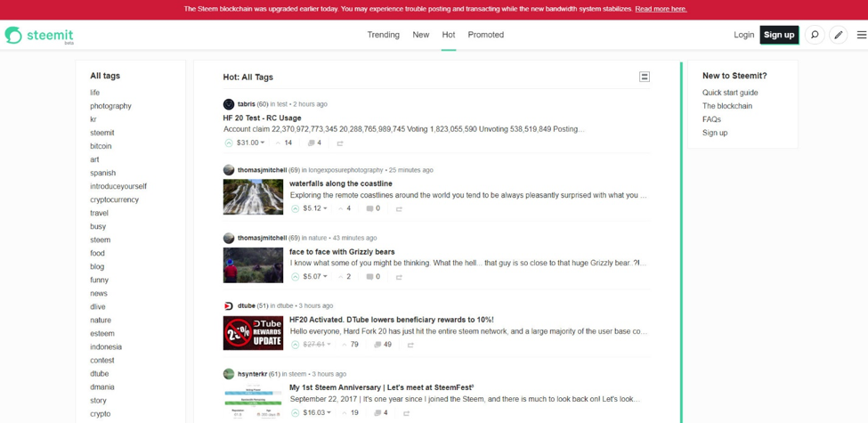Select the Hot tab
The width and height of the screenshot is (868, 423).
tap(449, 35)
